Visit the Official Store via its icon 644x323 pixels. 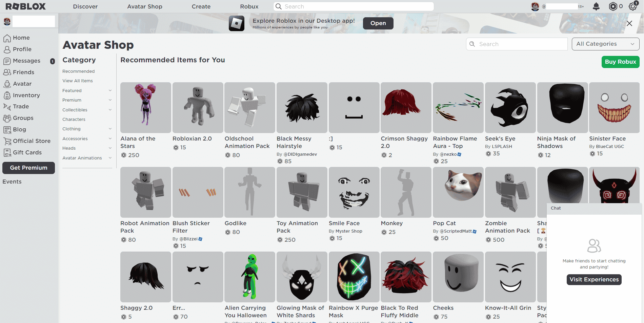pos(7,141)
